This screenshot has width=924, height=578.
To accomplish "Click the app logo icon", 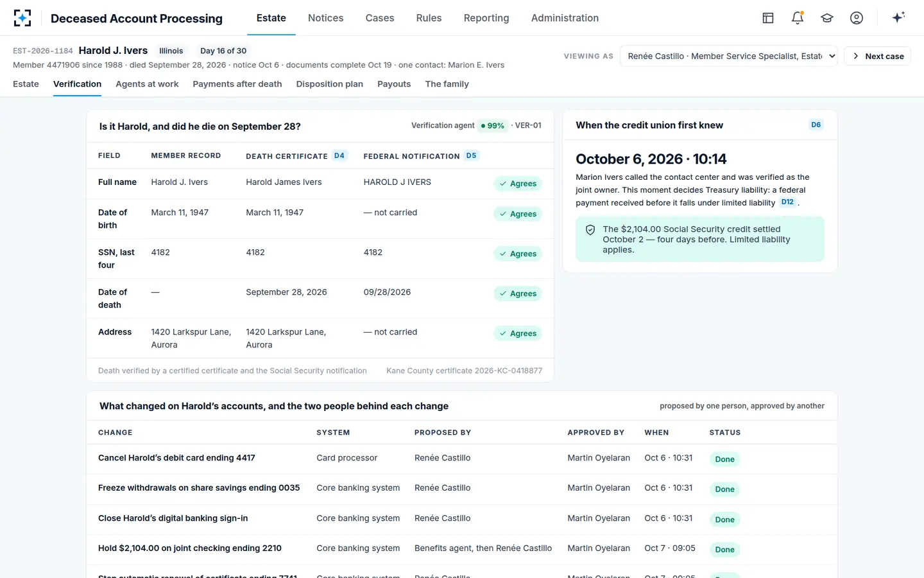I will tap(22, 18).
